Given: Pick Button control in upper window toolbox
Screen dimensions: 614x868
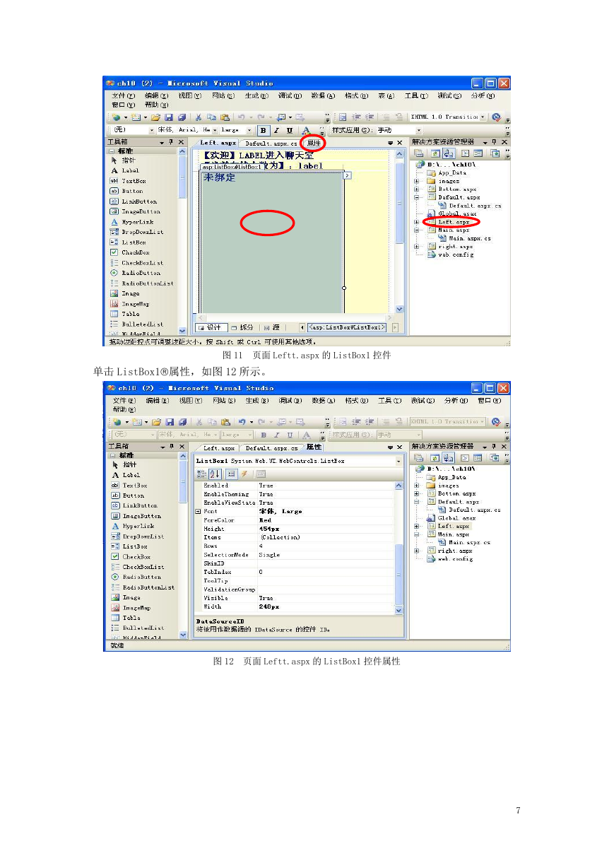Looking at the screenshot, I should point(126,191).
